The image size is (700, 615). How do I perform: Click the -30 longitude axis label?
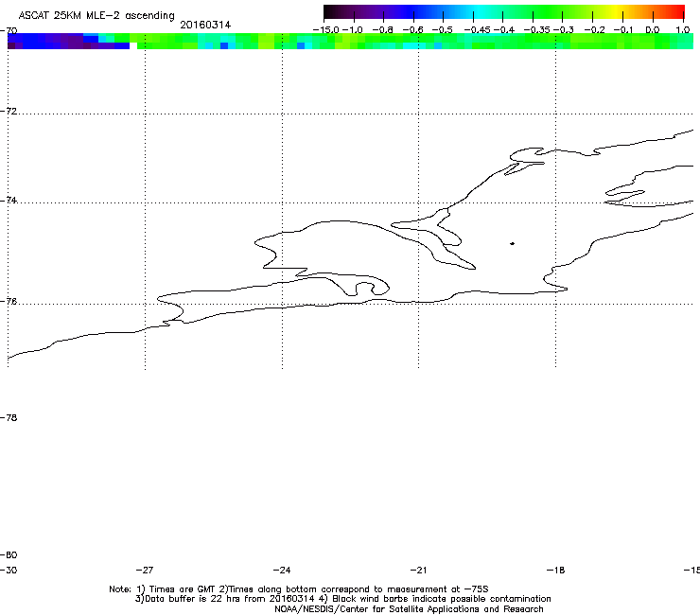[9, 570]
